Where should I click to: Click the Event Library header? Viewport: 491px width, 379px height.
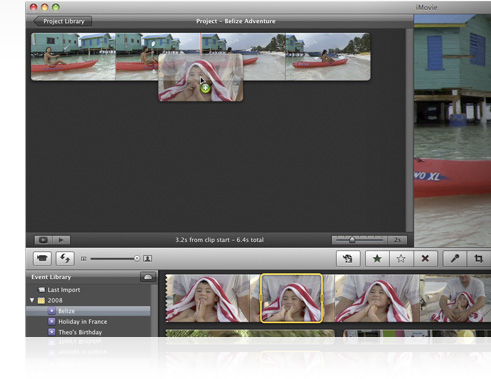click(51, 277)
